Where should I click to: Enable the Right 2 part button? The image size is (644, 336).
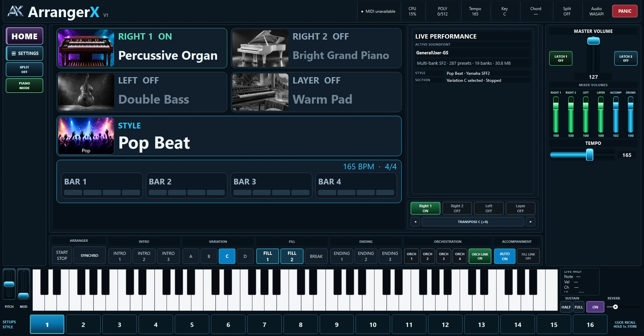[457, 208]
